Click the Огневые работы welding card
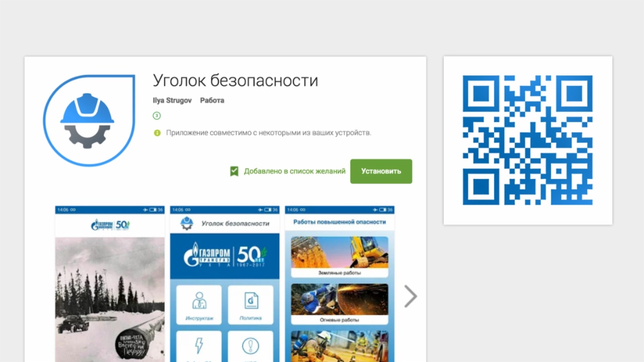 click(x=340, y=304)
